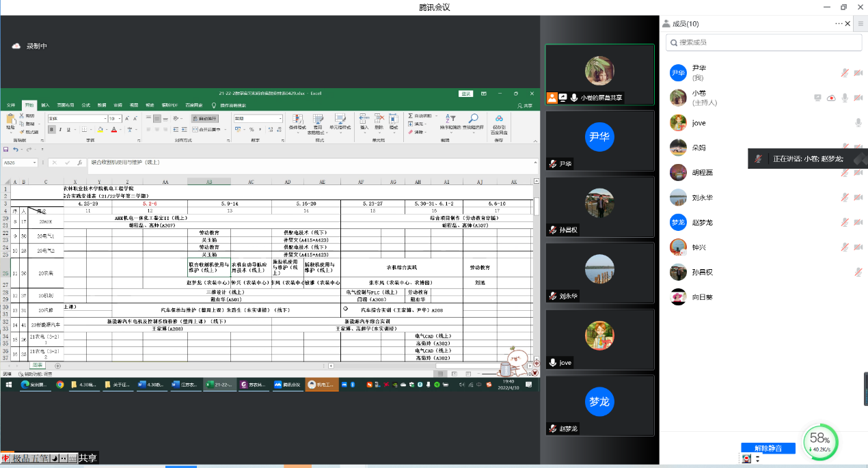Click the screen sharing icon beside 小卷

tap(817, 98)
